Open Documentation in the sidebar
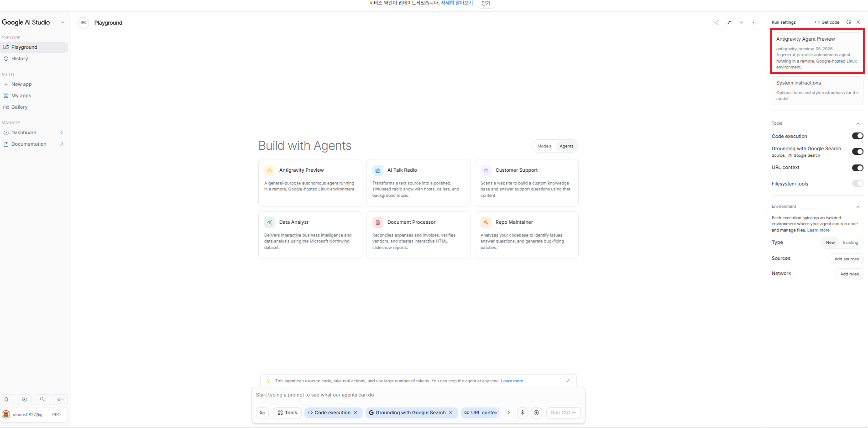Screen dimensions: 868x428 [x=34, y=144]
